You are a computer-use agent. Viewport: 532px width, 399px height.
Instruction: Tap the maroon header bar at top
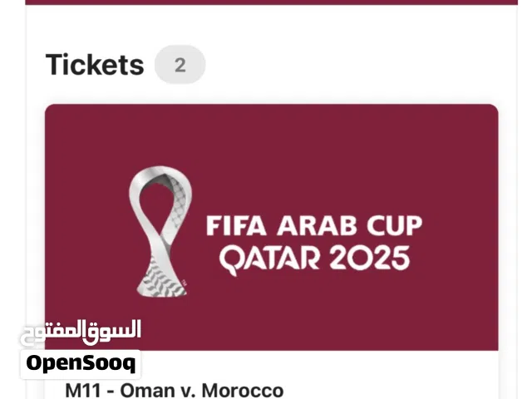(273, 2)
